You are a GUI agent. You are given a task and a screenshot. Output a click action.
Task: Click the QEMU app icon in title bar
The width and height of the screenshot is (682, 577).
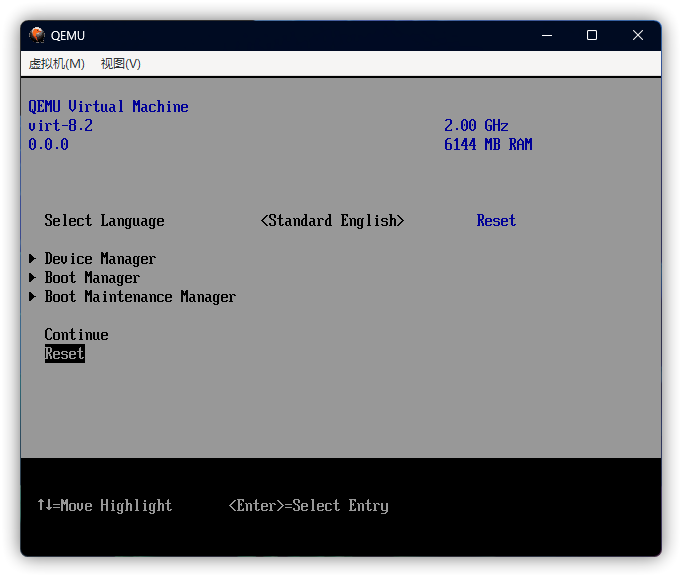(37, 35)
